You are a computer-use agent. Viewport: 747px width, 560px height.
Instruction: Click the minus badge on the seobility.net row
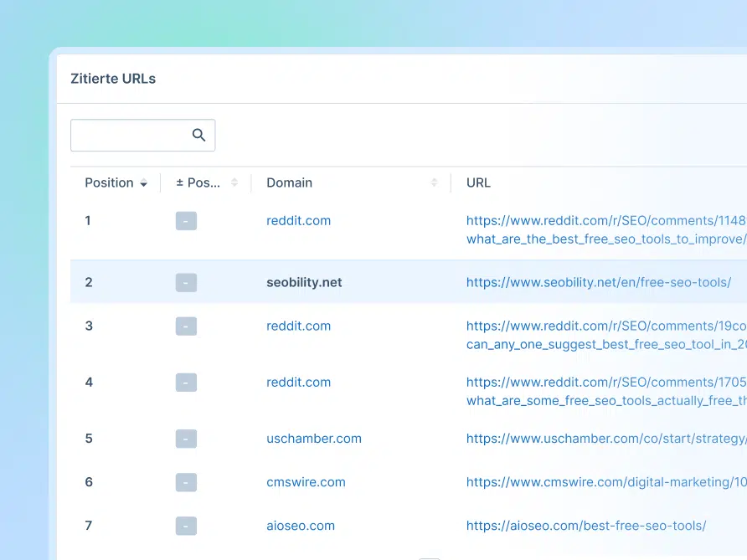click(186, 282)
